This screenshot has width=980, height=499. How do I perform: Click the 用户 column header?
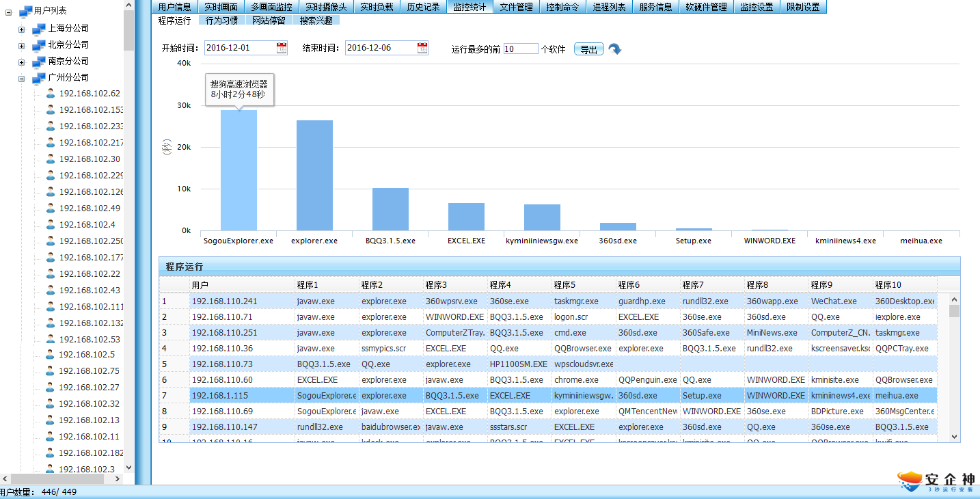(x=242, y=284)
